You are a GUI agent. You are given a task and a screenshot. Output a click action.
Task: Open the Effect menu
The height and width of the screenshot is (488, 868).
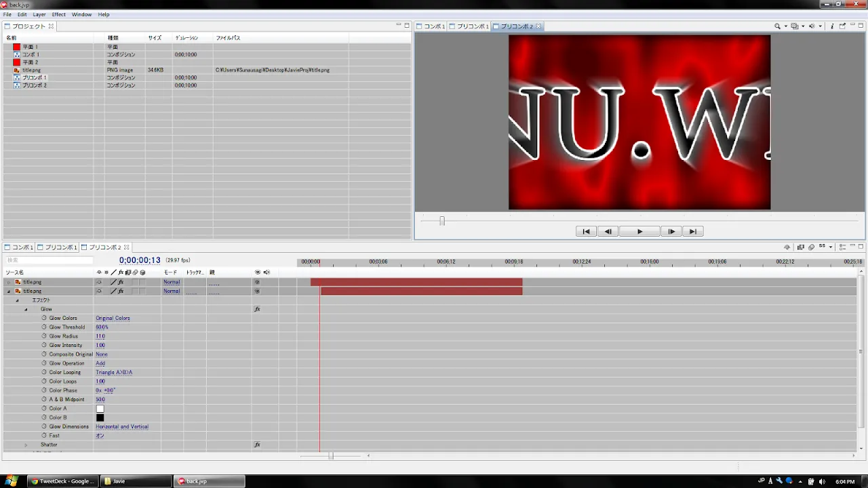[x=59, y=14]
